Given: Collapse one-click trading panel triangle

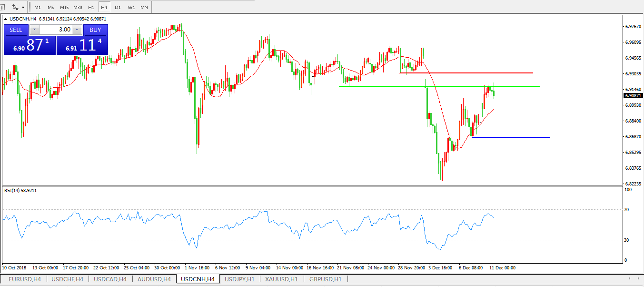Looking at the screenshot, I should click(6, 19).
